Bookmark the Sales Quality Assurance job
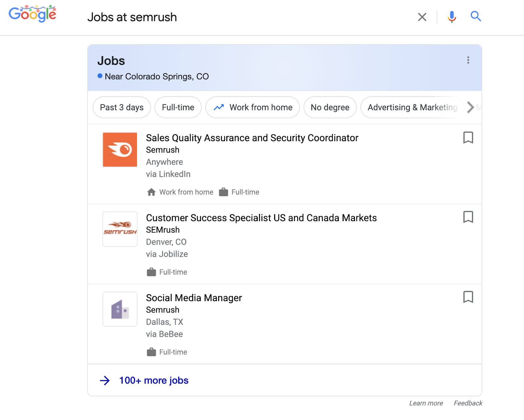 [468, 138]
